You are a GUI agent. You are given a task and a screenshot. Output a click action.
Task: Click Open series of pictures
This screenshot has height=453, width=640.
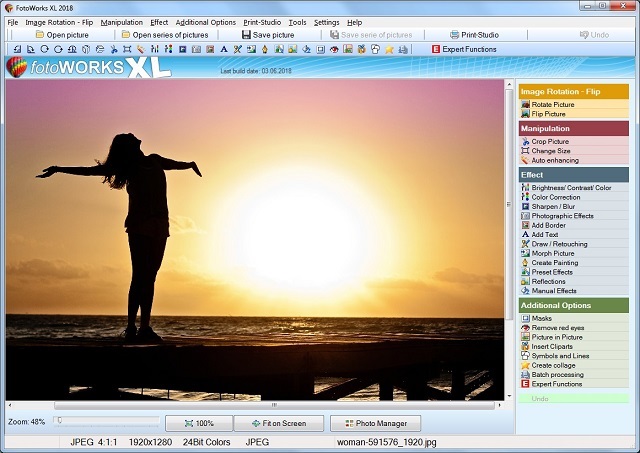[165, 35]
